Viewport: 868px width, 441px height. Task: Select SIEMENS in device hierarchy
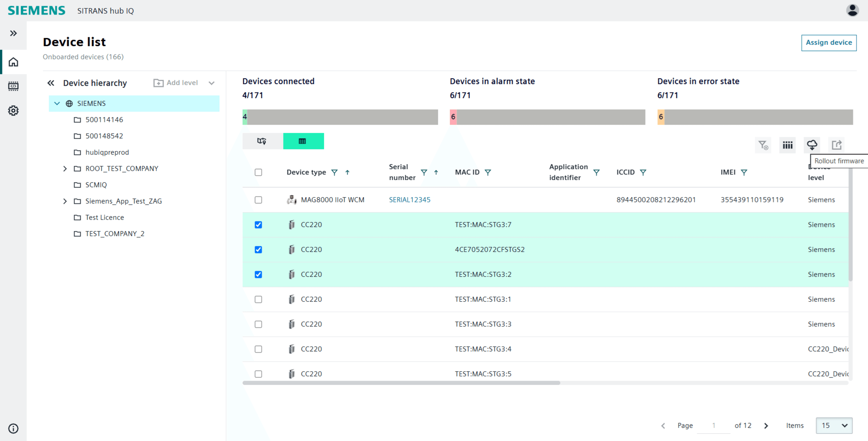134,103
